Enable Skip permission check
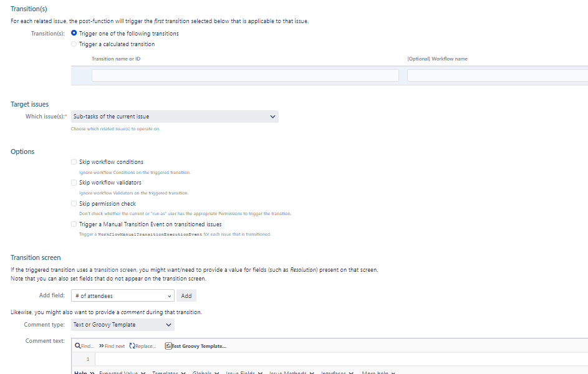The height and width of the screenshot is (374, 588). [74, 203]
